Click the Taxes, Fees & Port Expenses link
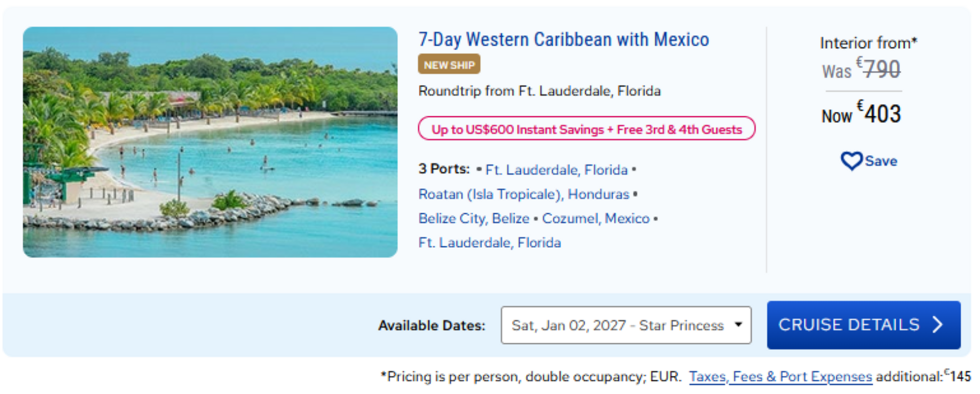The height and width of the screenshot is (394, 980). (780, 377)
